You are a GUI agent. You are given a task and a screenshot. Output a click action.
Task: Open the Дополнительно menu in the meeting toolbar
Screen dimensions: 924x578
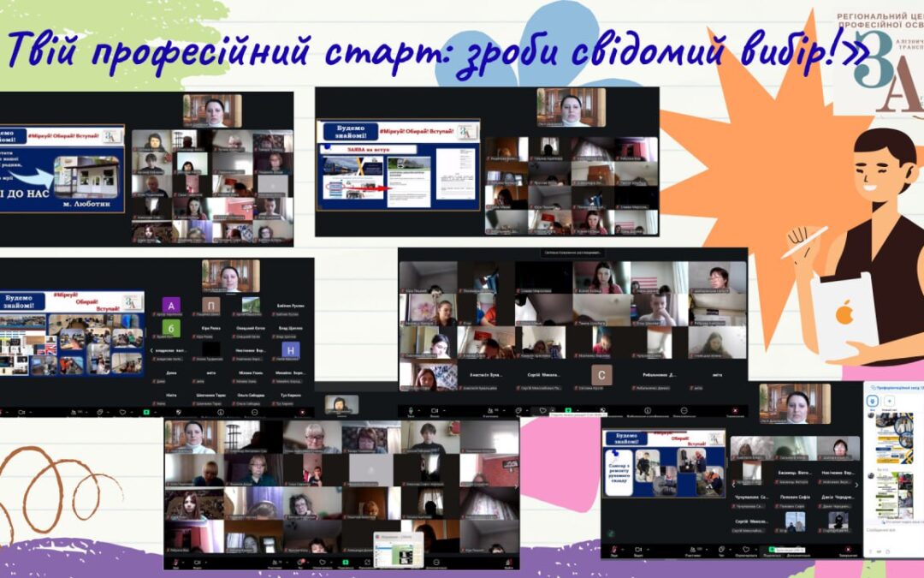pyautogui.click(x=802, y=551)
